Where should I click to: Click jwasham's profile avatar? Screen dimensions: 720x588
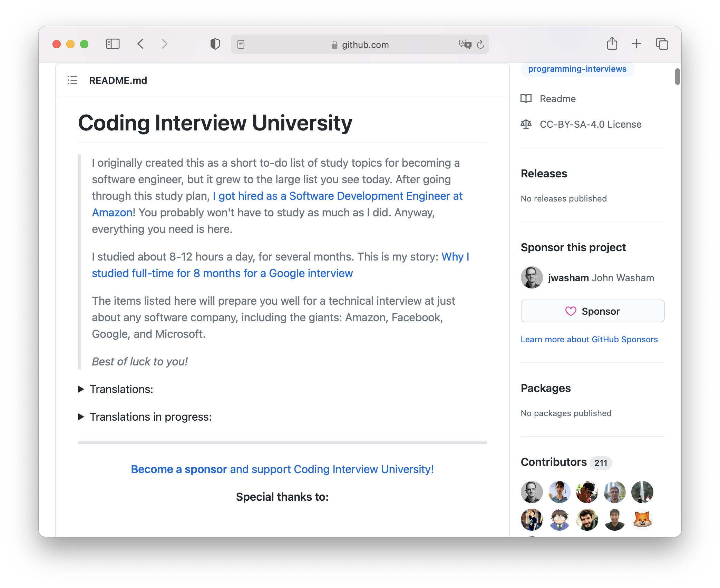click(532, 277)
